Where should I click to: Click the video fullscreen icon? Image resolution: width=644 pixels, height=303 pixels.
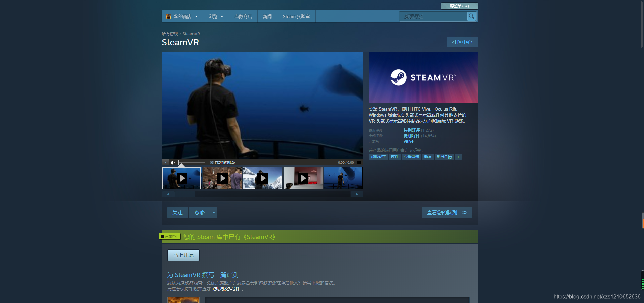(359, 162)
